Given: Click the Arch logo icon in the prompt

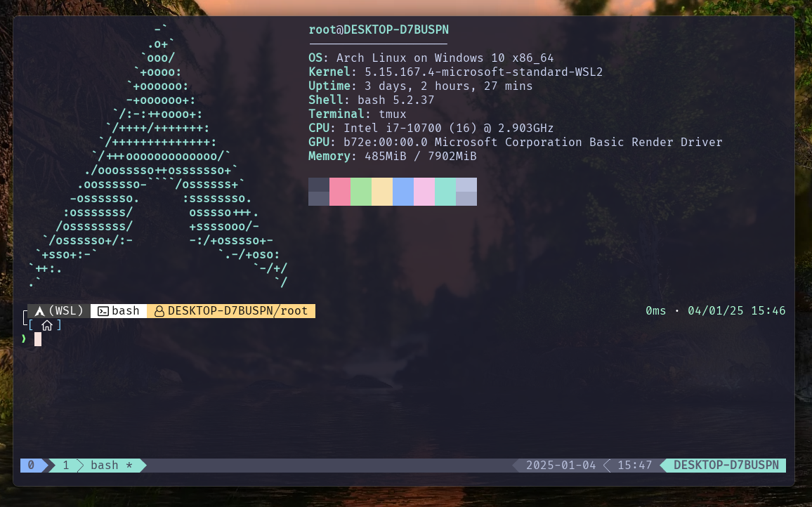Looking at the screenshot, I should 40,311.
